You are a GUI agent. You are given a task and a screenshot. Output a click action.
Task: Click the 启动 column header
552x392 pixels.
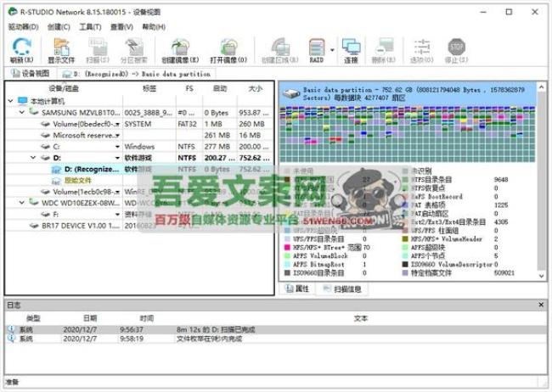[220, 88]
